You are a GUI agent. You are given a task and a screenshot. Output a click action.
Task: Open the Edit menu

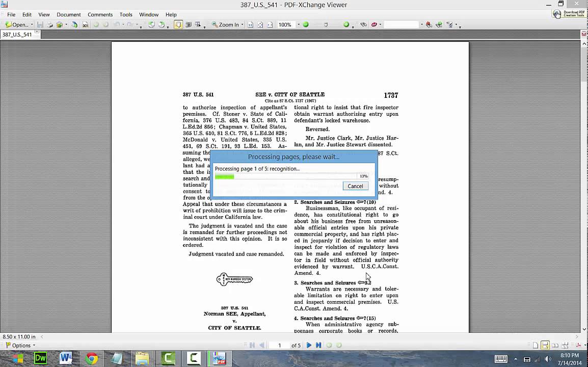tap(26, 14)
